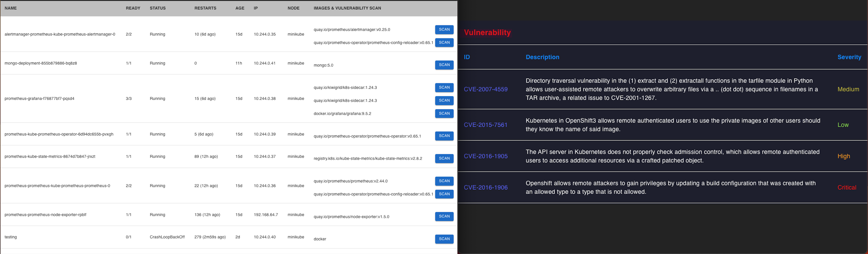The width and height of the screenshot is (868, 254).
Task: Select the testing pod name
Action: pos(11,237)
